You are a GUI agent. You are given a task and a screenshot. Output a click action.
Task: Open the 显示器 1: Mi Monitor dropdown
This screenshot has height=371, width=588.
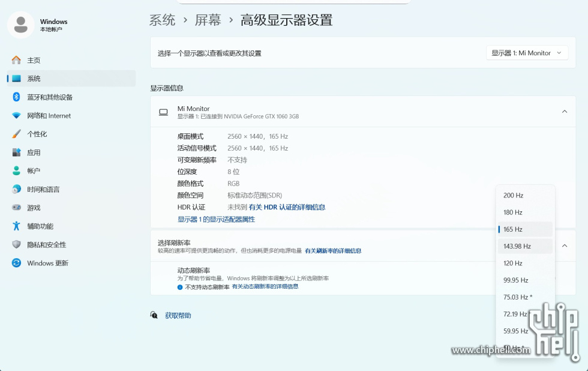[527, 53]
